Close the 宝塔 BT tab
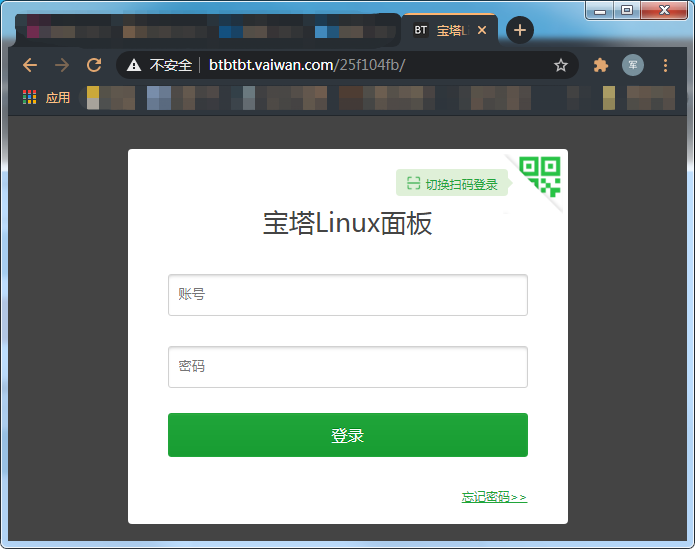This screenshot has height=549, width=695. point(482,30)
